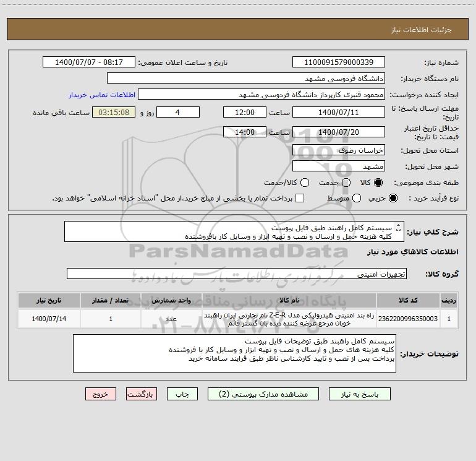Click the deadline hour field 12:00
The image size is (476, 461).
[x=245, y=112]
